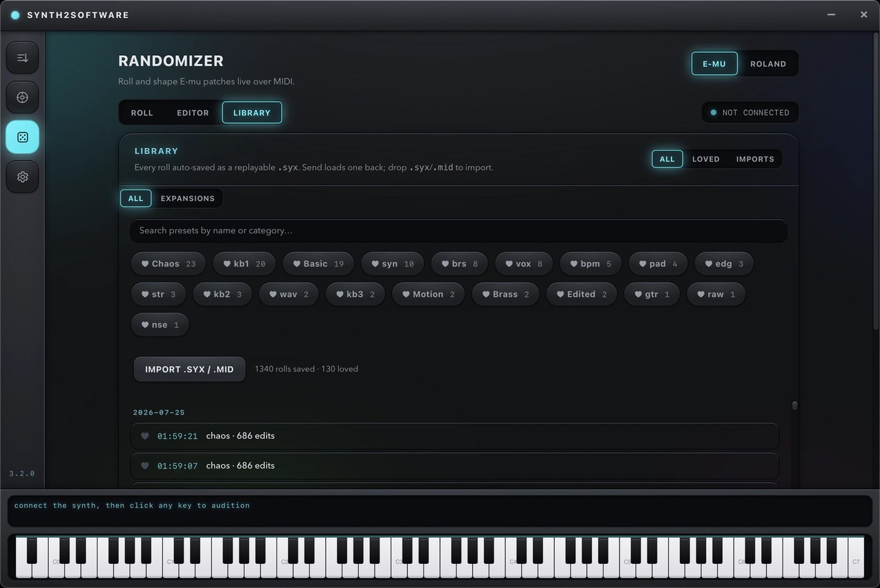This screenshot has width=880, height=588.
Task: Switch to the EDITOR tab
Action: coord(192,113)
